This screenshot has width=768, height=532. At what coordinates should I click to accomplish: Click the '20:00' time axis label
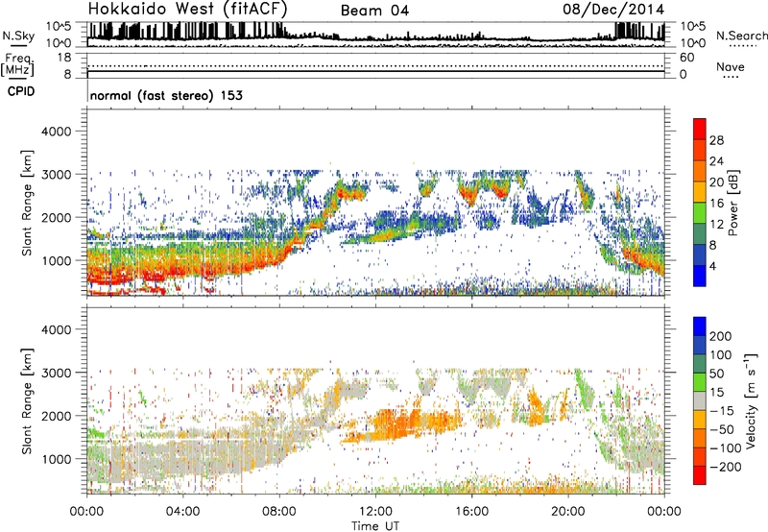point(568,512)
